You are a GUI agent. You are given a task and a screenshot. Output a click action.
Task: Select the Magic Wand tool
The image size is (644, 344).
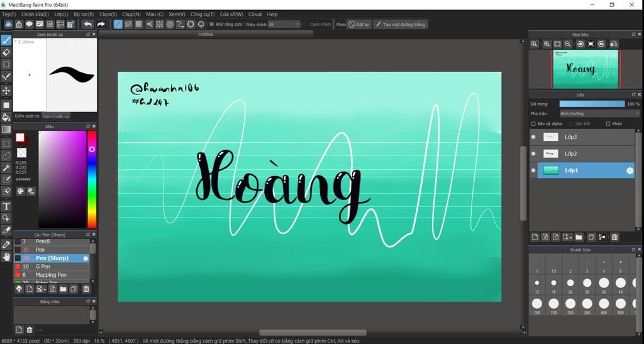[x=6, y=167]
